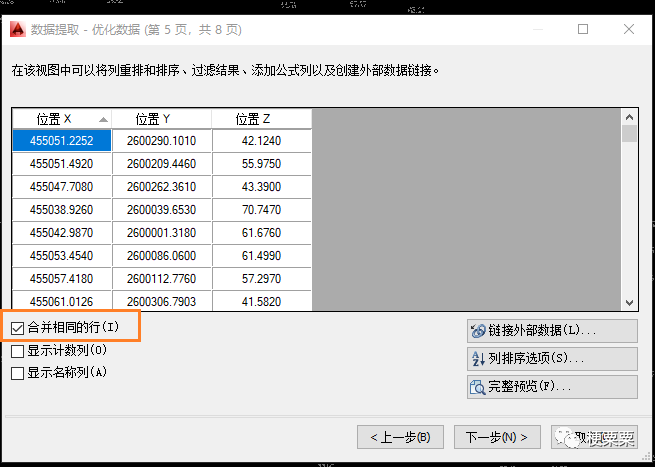Select cell 2600112.7760

point(162,279)
